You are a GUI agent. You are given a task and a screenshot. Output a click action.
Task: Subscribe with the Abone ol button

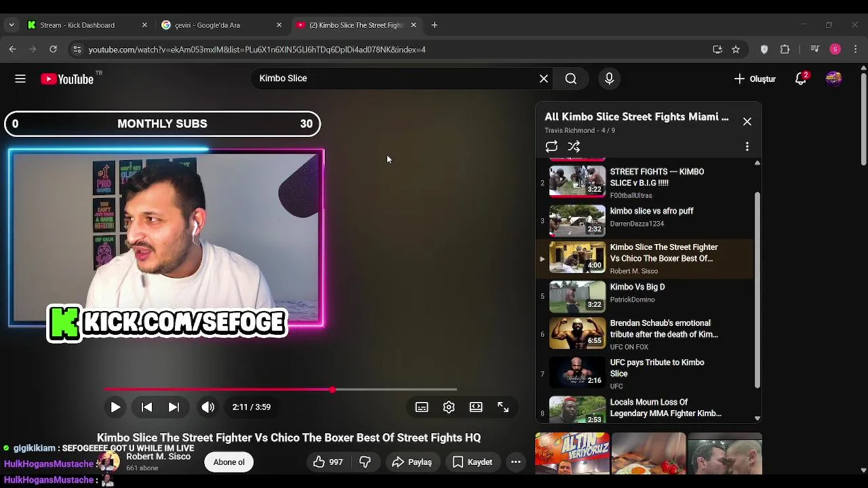pos(229,462)
